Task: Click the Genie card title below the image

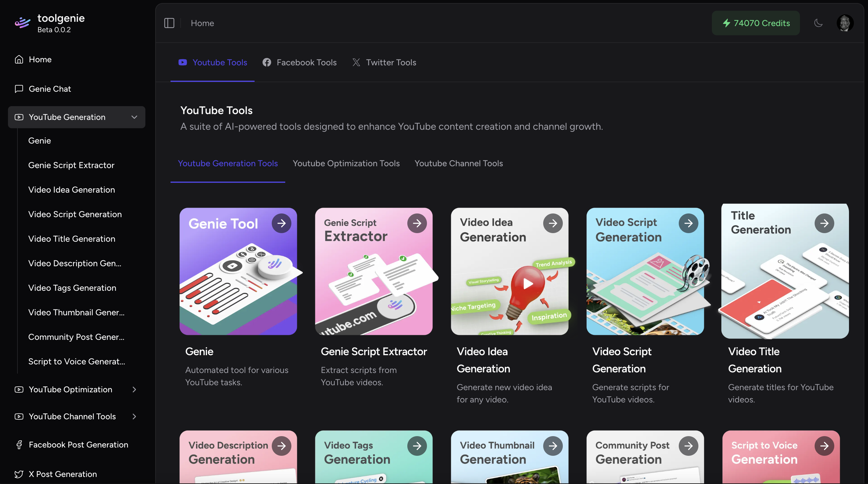Action: (x=199, y=351)
